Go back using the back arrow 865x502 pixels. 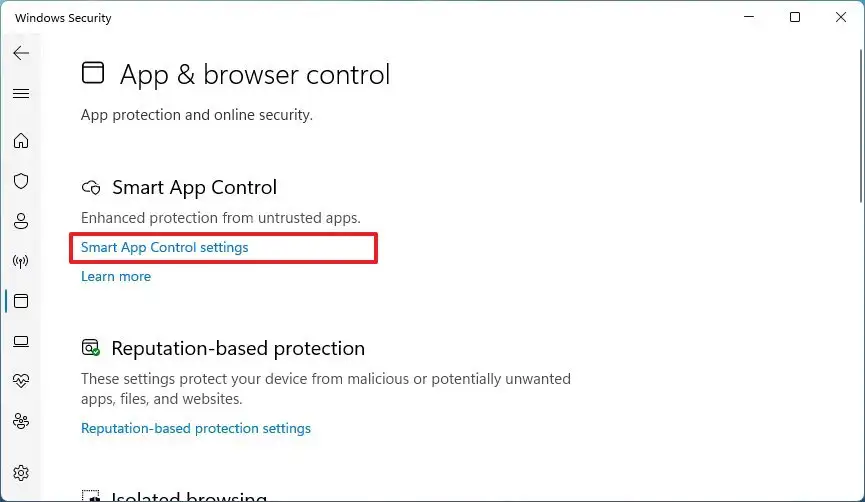pos(21,53)
